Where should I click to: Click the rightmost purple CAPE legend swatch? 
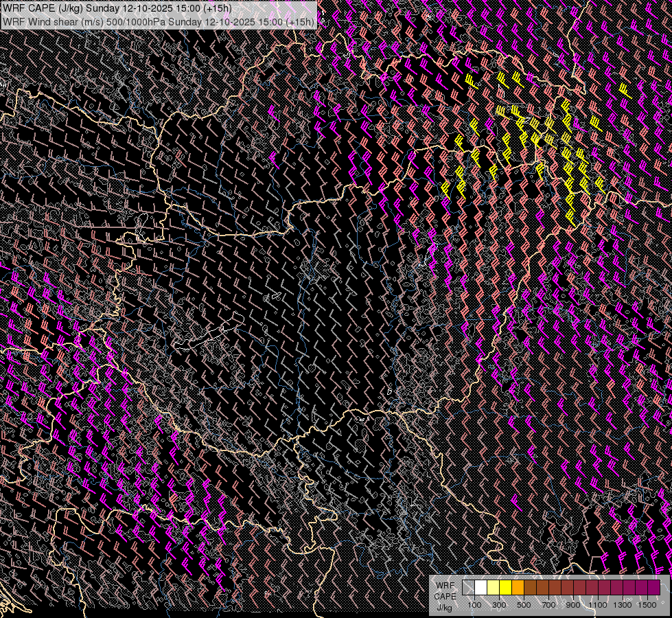tap(653, 588)
